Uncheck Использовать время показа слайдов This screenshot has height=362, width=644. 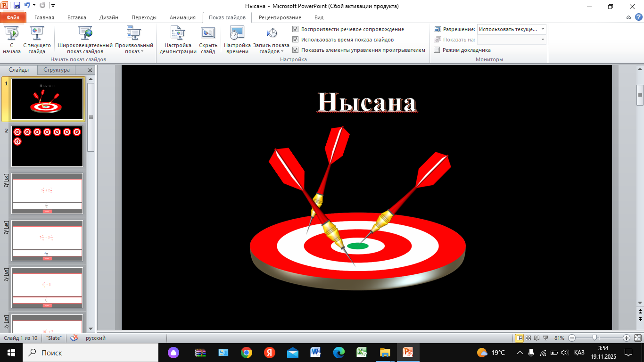tap(296, 40)
